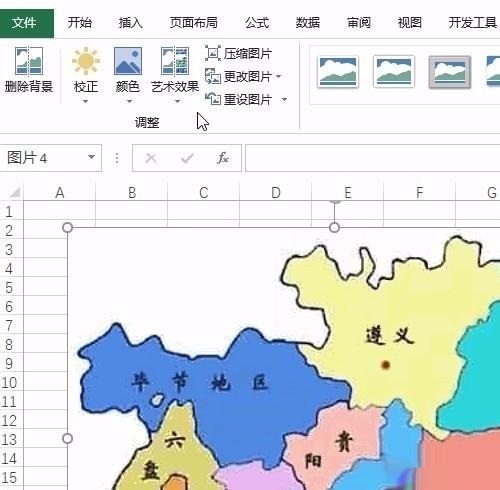Expand the Artistic Effects dropdown arrow
This screenshot has height=490, width=500.
tap(178, 101)
